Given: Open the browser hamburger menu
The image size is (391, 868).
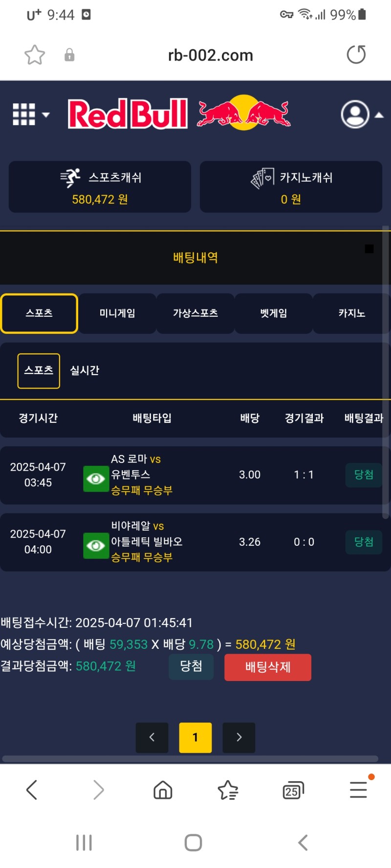Looking at the screenshot, I should pos(358,789).
